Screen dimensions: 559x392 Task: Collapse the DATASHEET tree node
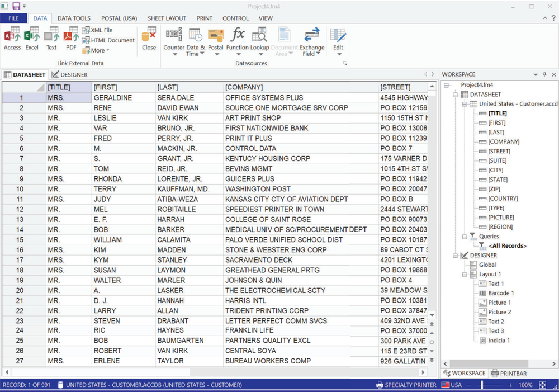click(456, 95)
